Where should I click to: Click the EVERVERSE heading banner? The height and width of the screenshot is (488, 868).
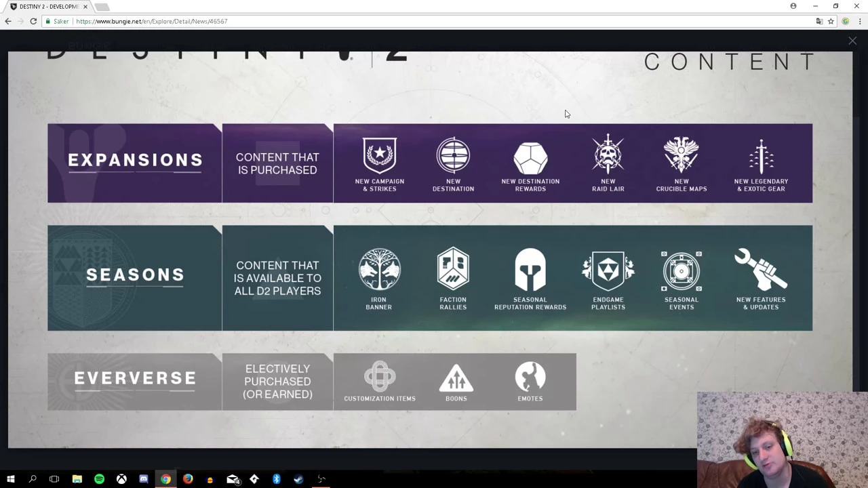(135, 382)
